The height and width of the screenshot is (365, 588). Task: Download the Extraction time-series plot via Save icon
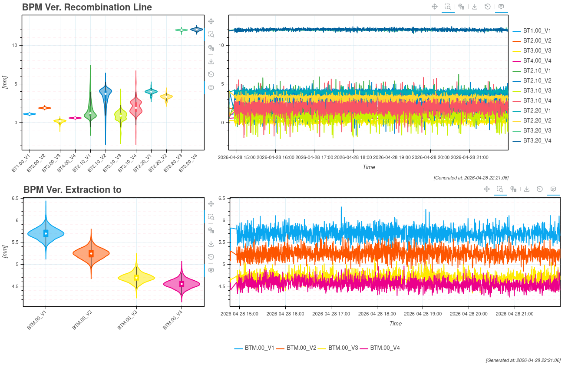tap(527, 189)
